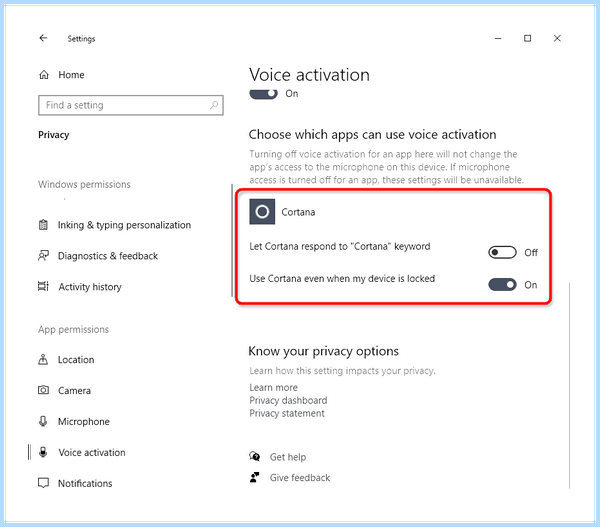Enable Cortana keyword response toggle

[502, 252]
